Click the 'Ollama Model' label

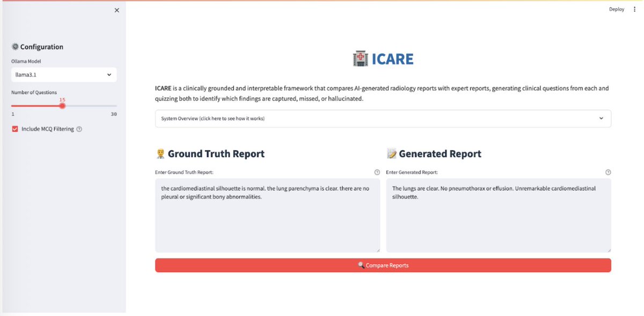click(x=26, y=61)
